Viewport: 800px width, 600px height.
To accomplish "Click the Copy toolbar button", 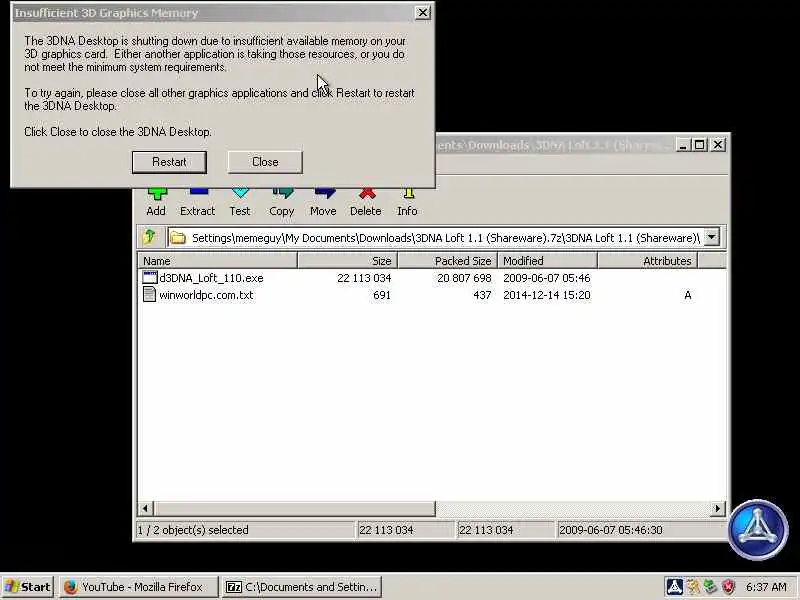I will (282, 203).
